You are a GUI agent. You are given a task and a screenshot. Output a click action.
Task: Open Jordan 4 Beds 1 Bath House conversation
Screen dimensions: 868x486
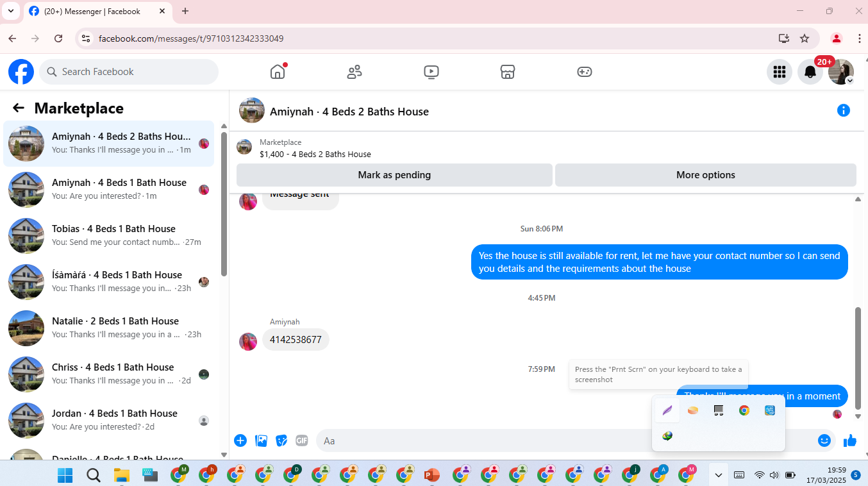109,421
